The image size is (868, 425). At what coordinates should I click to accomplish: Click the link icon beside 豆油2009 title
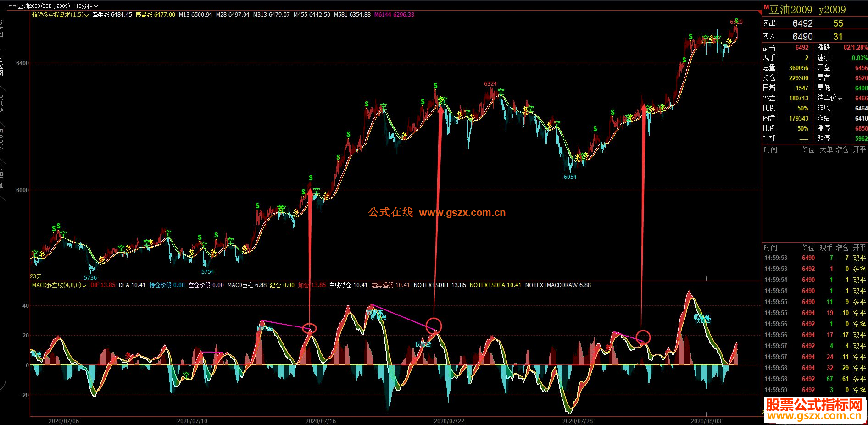(12, 6)
